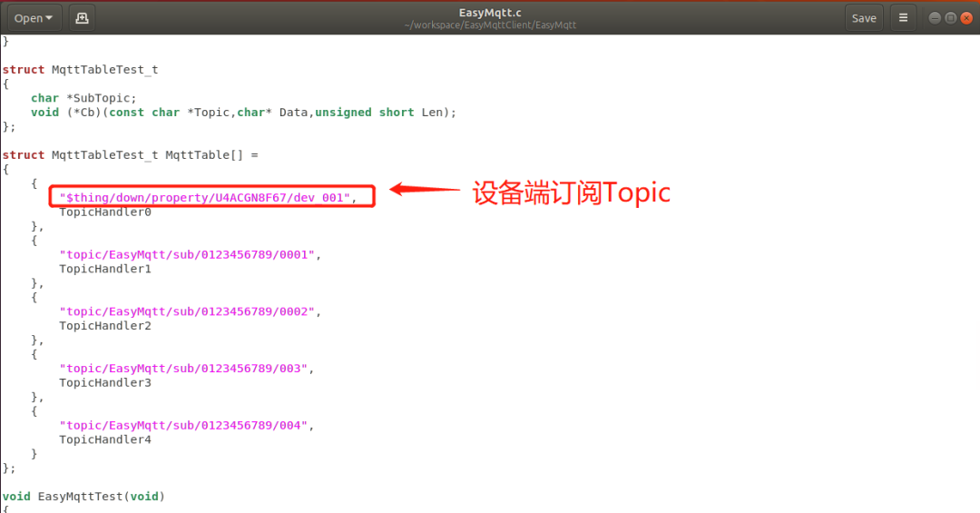Viewport: 980px width, 513px height.
Task: Click TopicHandler2 in the code
Action: [x=105, y=326]
